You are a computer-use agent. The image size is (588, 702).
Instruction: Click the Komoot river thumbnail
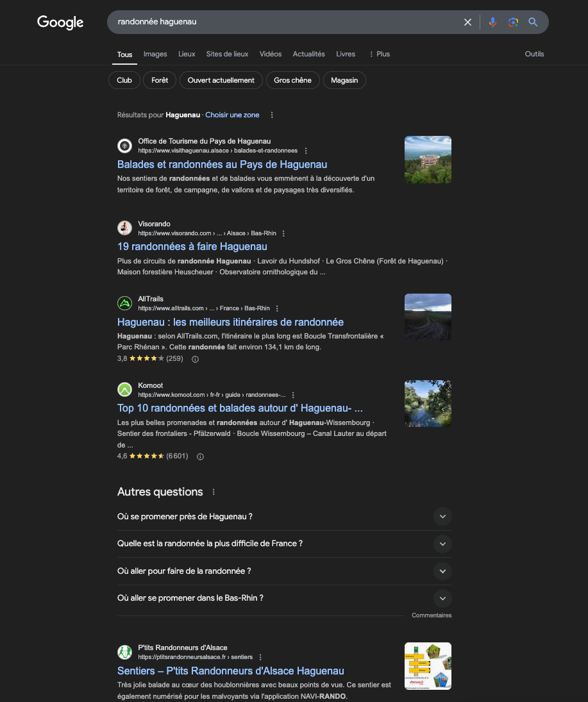pyautogui.click(x=428, y=403)
